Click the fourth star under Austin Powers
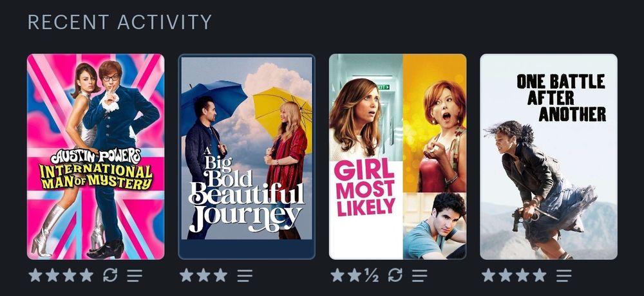Viewport: 644px width, 296px height. point(86,275)
